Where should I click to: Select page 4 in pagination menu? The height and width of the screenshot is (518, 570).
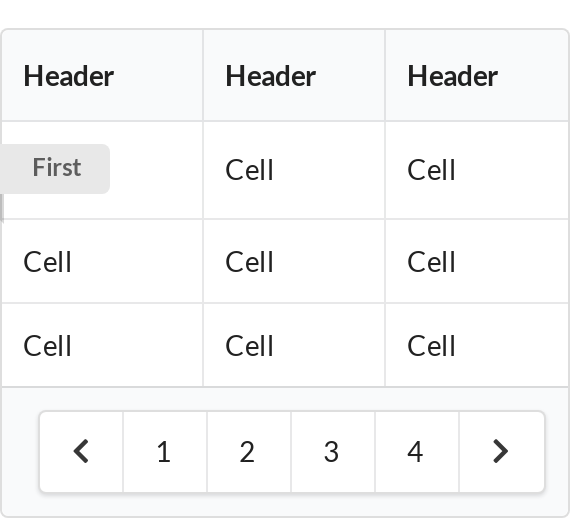(x=417, y=451)
